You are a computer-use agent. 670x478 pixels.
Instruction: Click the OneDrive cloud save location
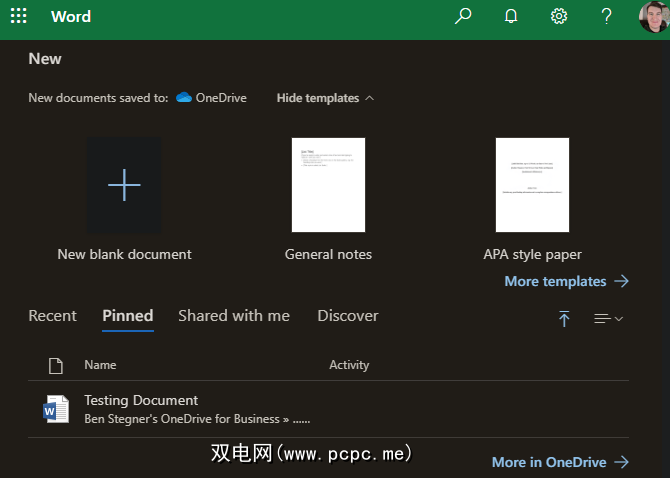click(211, 98)
